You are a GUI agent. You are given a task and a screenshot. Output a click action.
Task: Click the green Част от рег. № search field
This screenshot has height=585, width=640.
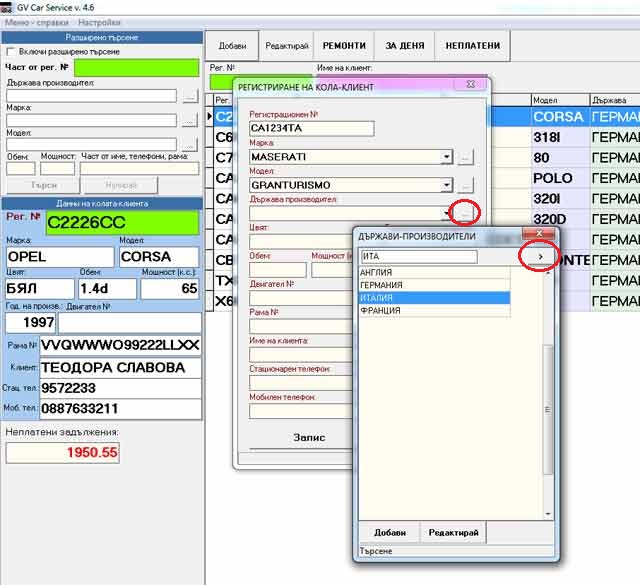(137, 68)
